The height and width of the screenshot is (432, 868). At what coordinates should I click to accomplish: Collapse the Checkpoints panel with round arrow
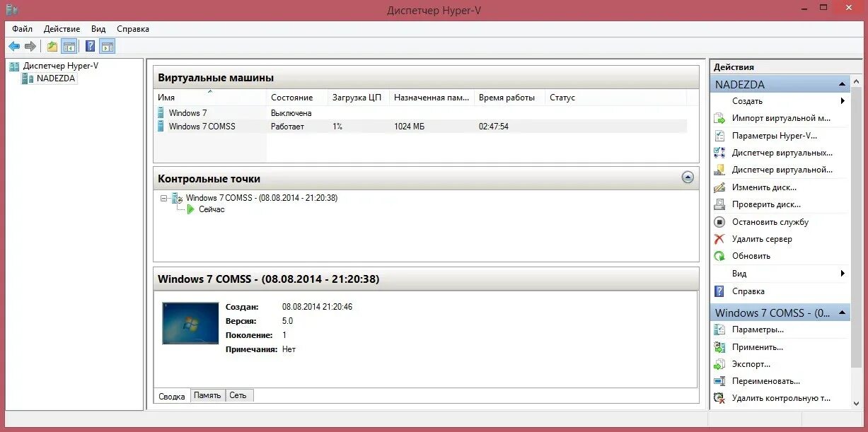pyautogui.click(x=688, y=177)
